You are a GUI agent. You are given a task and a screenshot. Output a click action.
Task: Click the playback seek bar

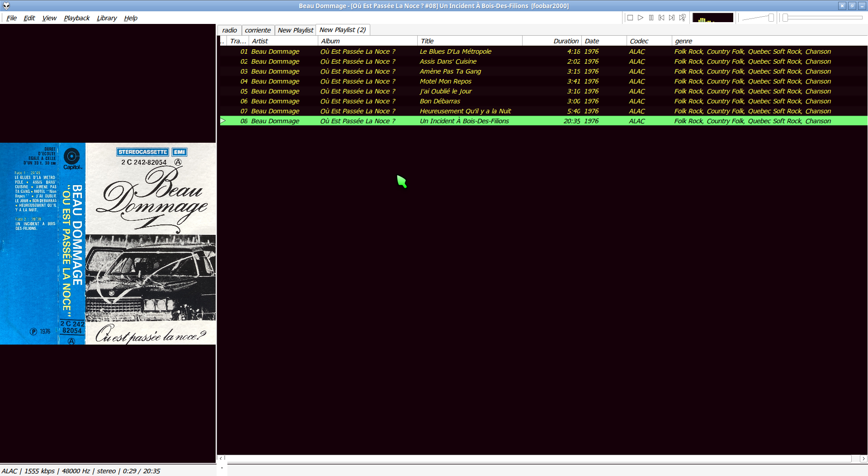(823, 18)
